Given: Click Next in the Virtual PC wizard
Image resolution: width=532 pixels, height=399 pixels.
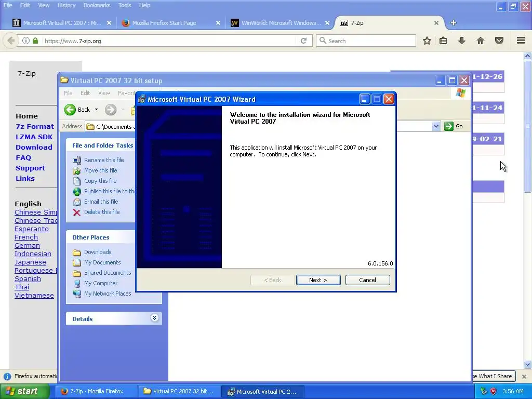Looking at the screenshot, I should point(318,280).
